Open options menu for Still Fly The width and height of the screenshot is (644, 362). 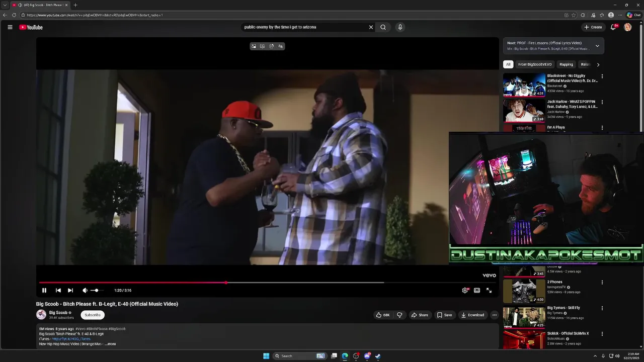(602, 308)
